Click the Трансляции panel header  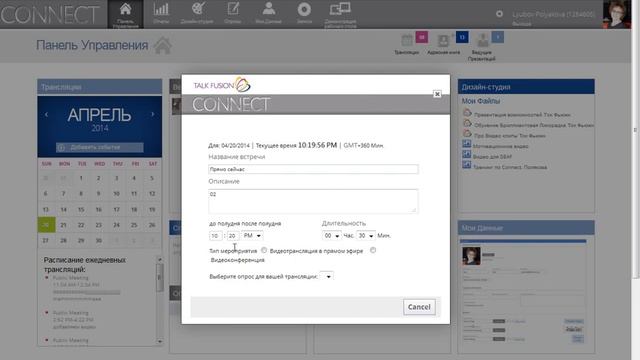(x=100, y=87)
